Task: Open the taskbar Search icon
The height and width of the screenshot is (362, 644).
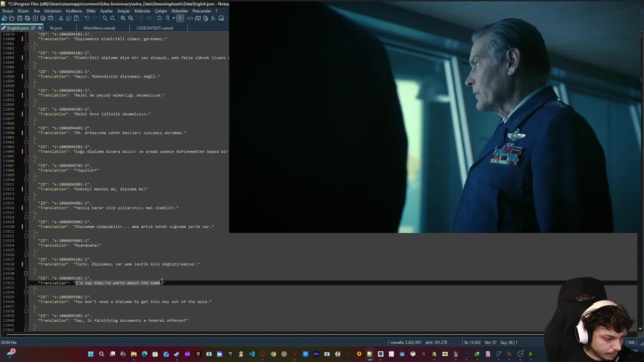Action: pos(102,354)
